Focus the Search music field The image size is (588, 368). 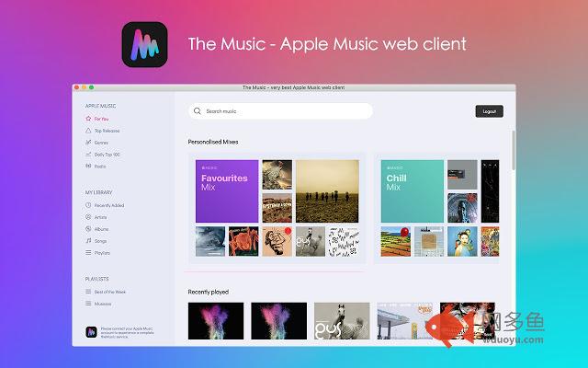coord(280,111)
